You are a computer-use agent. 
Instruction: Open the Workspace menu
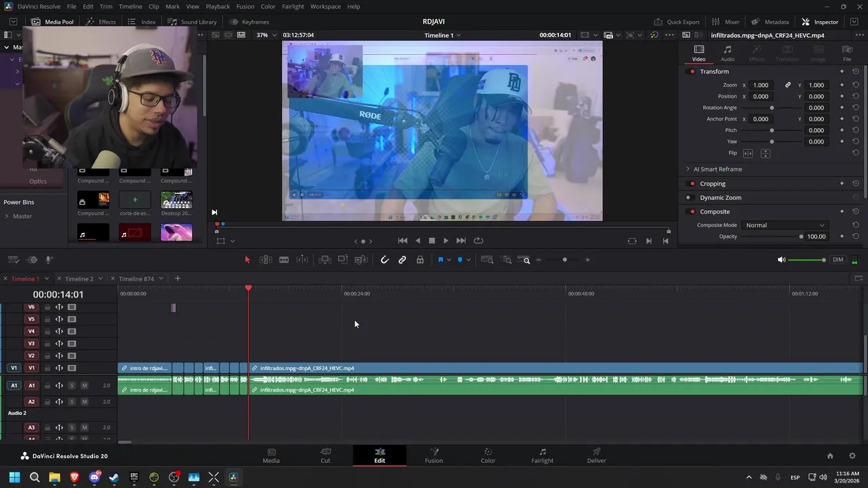coord(325,6)
